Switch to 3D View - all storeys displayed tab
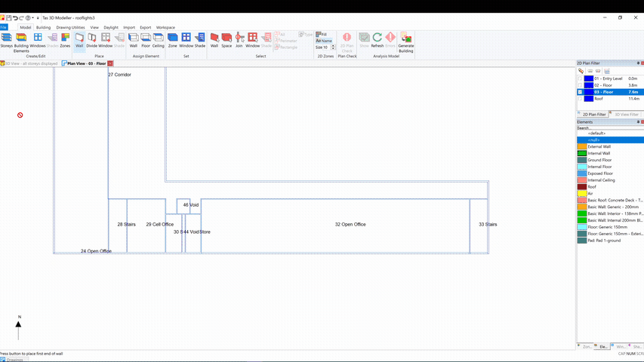 [x=29, y=63]
